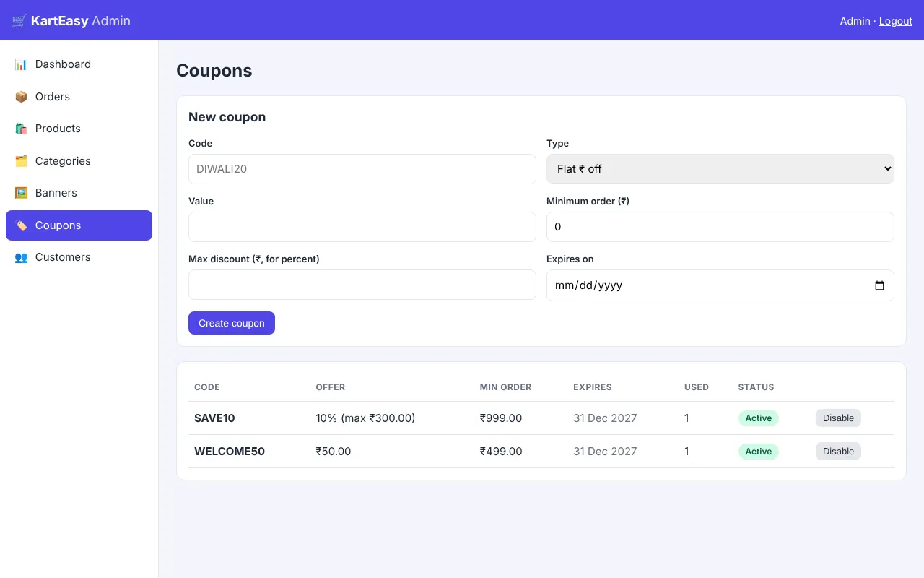Click the KartEasy shopping cart logo icon

click(19, 21)
